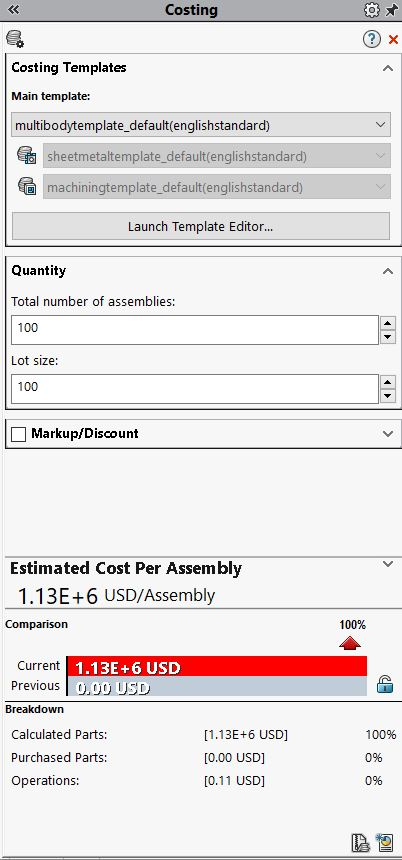Increase total number of assemblies
The height and width of the screenshot is (860, 402).
pos(388,323)
